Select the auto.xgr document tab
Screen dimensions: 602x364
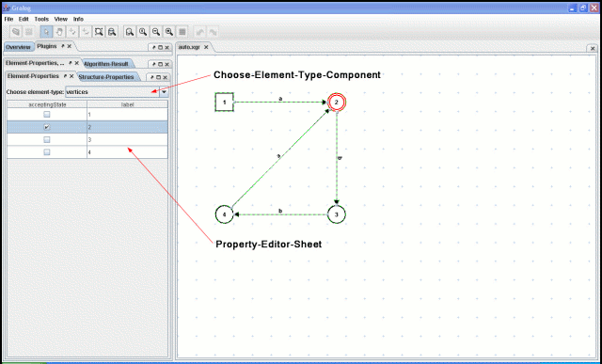pyautogui.click(x=190, y=47)
